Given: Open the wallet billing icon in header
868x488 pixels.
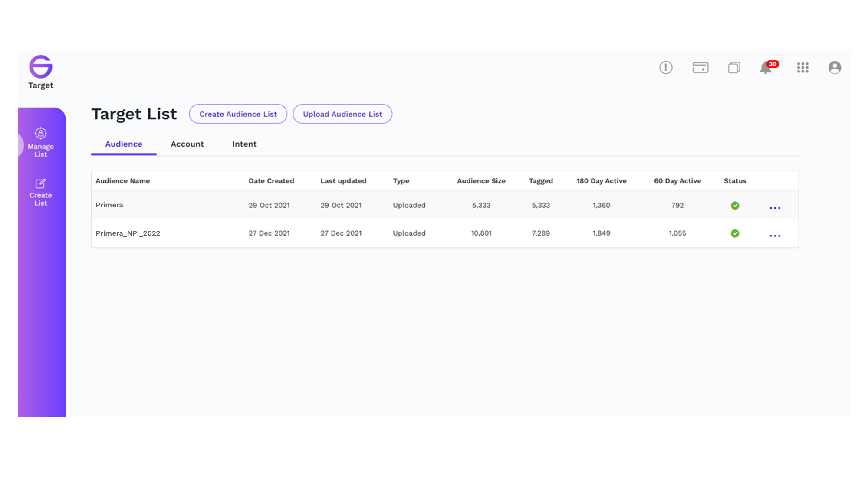Looking at the screenshot, I should (700, 67).
